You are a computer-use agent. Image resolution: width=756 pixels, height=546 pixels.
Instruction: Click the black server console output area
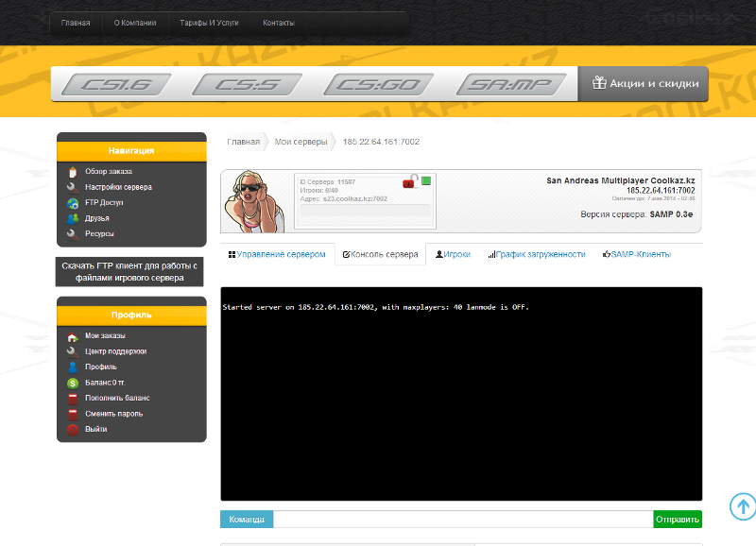(x=461, y=394)
